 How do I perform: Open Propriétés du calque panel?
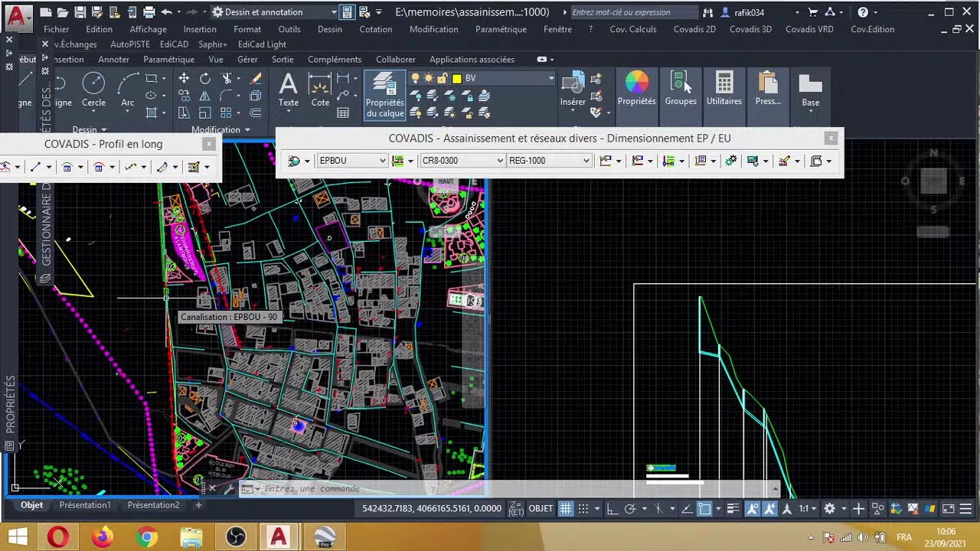tap(384, 96)
